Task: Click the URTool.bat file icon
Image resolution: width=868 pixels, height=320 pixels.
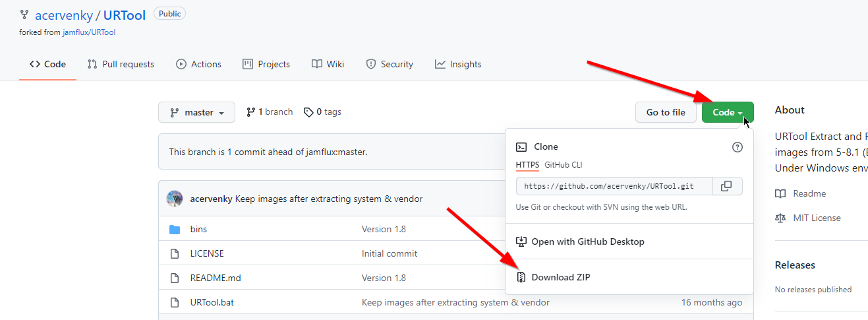Action: point(175,302)
